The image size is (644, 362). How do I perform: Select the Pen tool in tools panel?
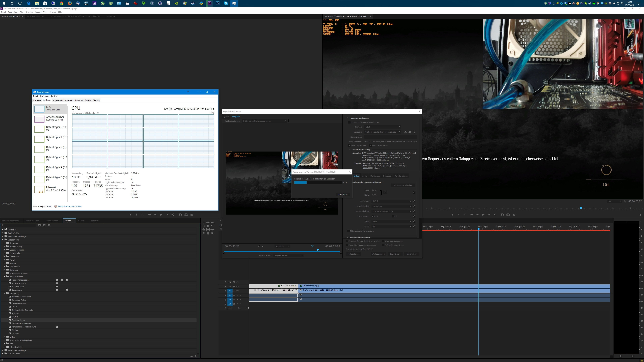(204, 233)
